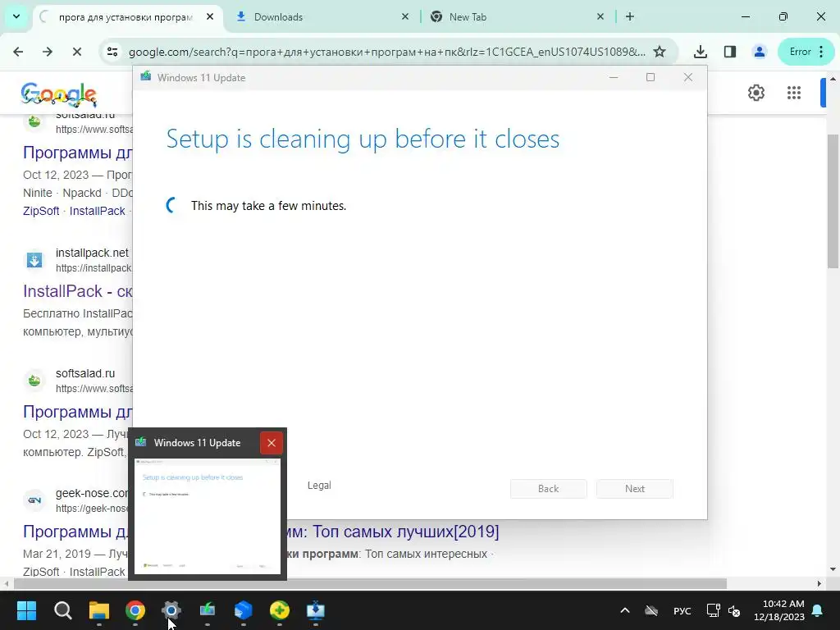Stop loading the page
The height and width of the screenshot is (630, 840).
pos(76,52)
